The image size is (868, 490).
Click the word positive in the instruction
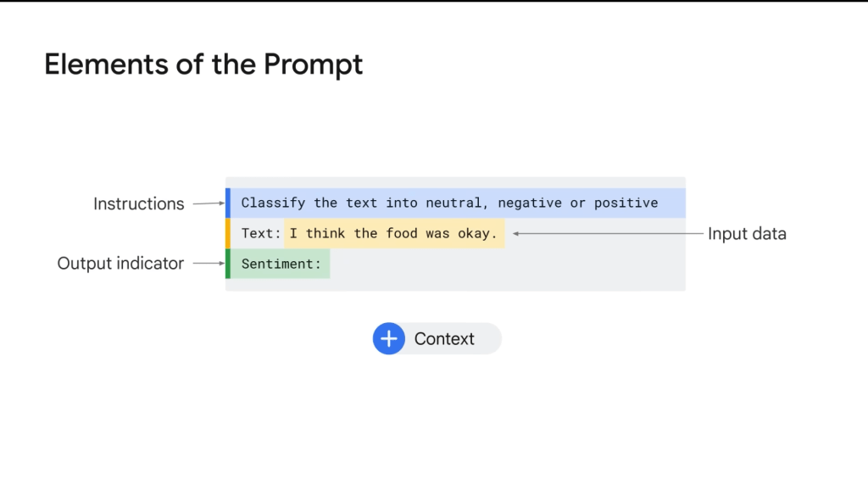coord(626,203)
